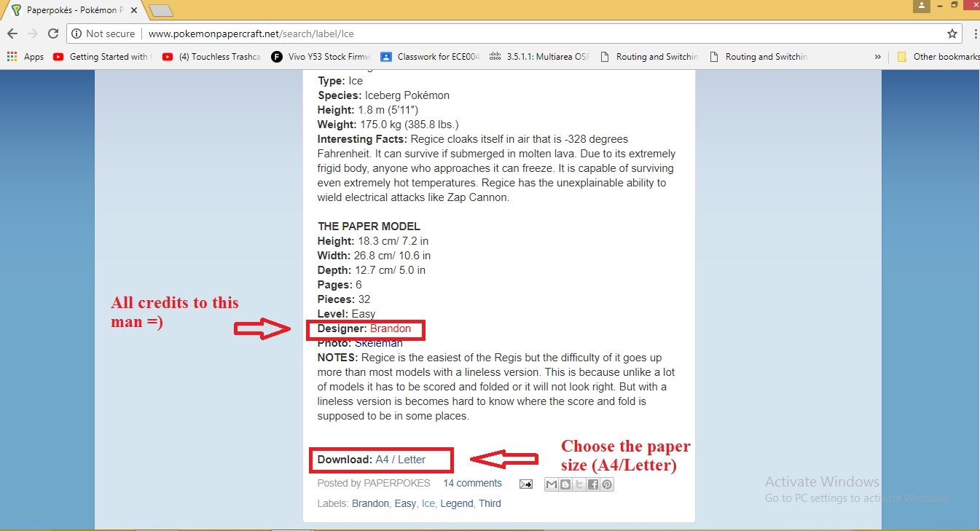This screenshot has height=531, width=980.
Task: Pin the post to Pinterest
Action: point(607,484)
